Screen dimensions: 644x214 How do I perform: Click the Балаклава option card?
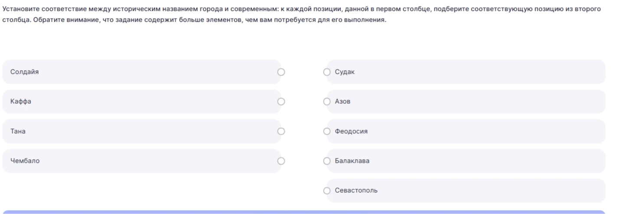(466, 161)
